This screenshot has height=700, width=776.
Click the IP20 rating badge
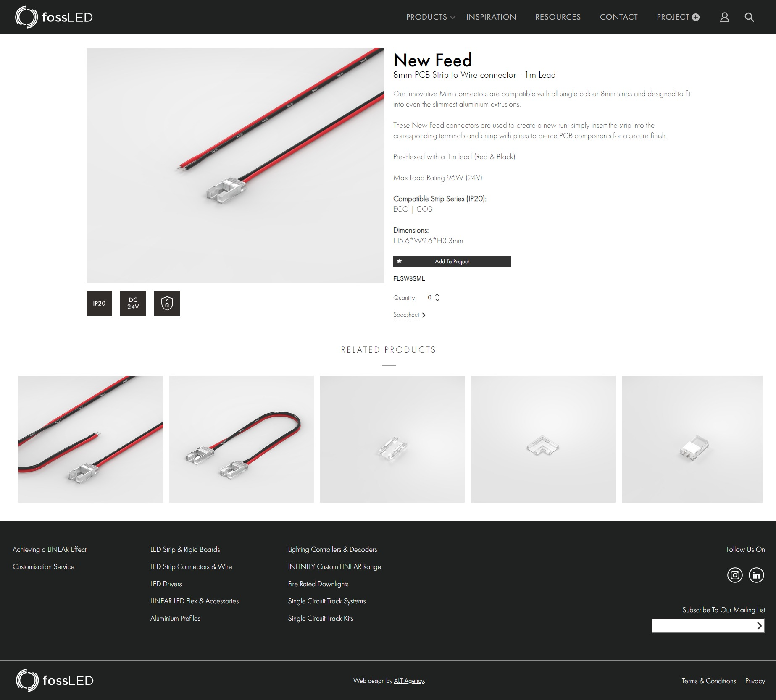tap(99, 303)
